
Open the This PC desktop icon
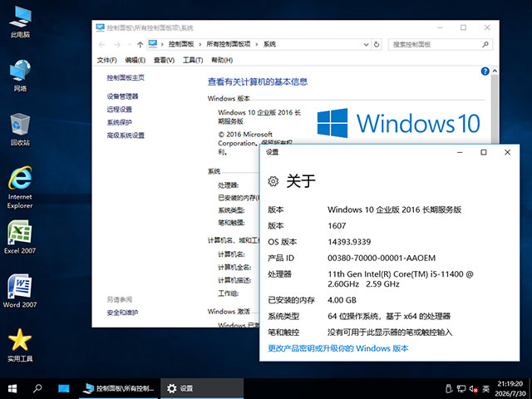(20, 22)
